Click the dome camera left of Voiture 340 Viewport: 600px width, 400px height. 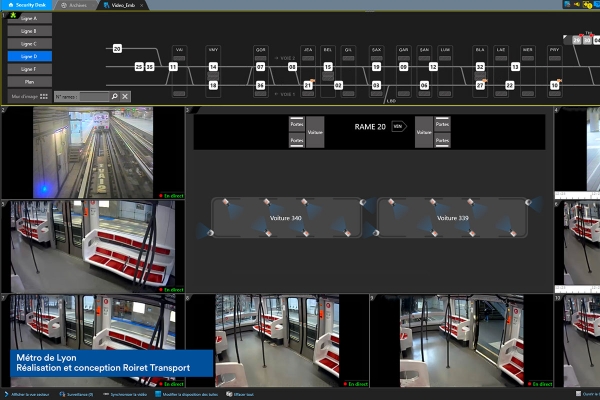pyautogui.click(x=210, y=232)
